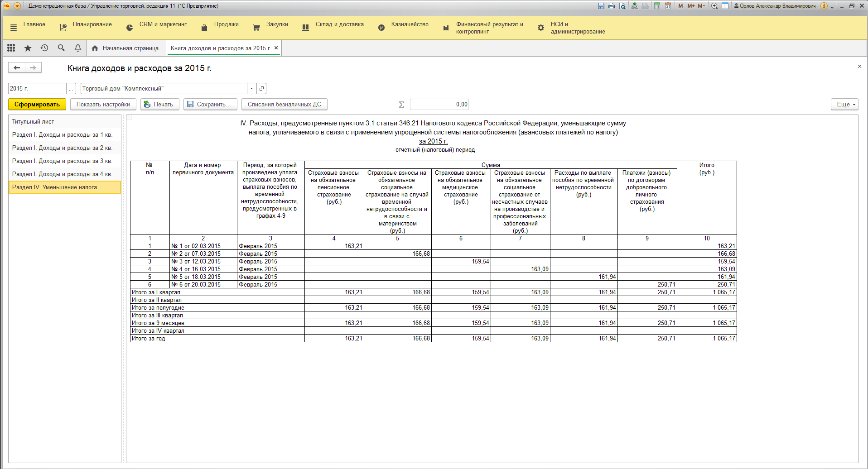The image size is (868, 469).
Task: Switch to Книга доходов и расходов tab
Action: coord(221,48)
